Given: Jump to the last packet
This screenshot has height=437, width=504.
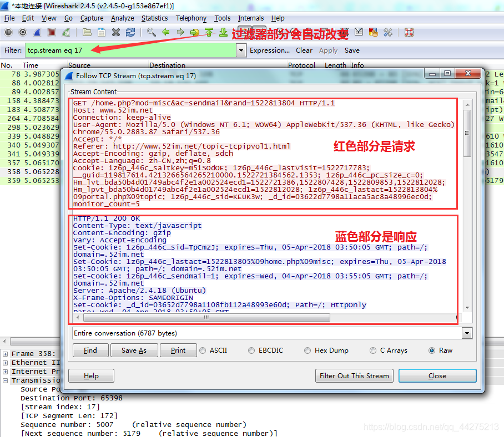Looking at the screenshot, I should click(x=223, y=32).
